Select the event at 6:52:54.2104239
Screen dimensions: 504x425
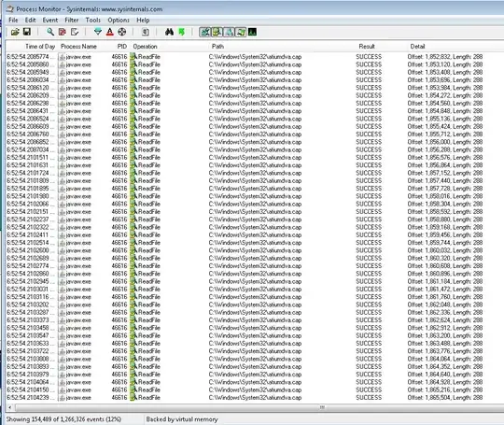click(x=255, y=398)
